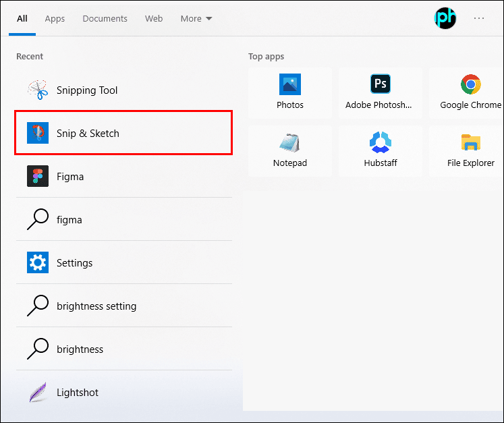Open the three-dot options menu
The width and height of the screenshot is (504, 423).
478,18
